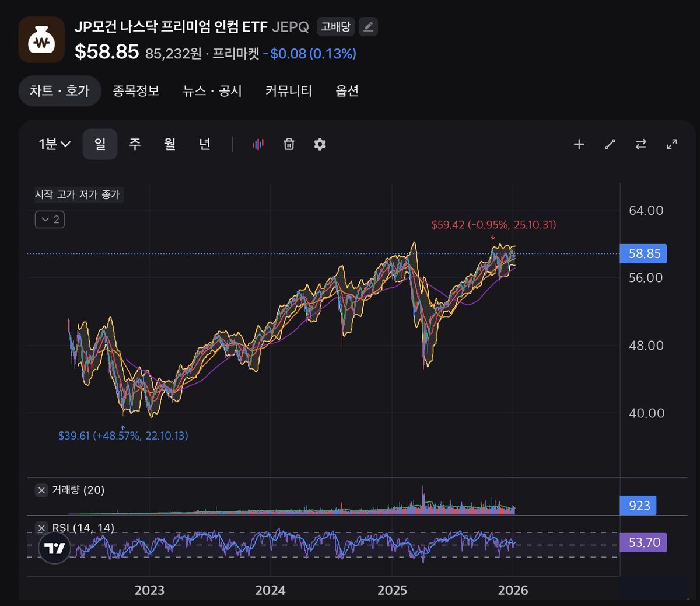Viewport: 700px width, 606px height.
Task: Click the 58.85 price axis label
Action: tap(643, 253)
